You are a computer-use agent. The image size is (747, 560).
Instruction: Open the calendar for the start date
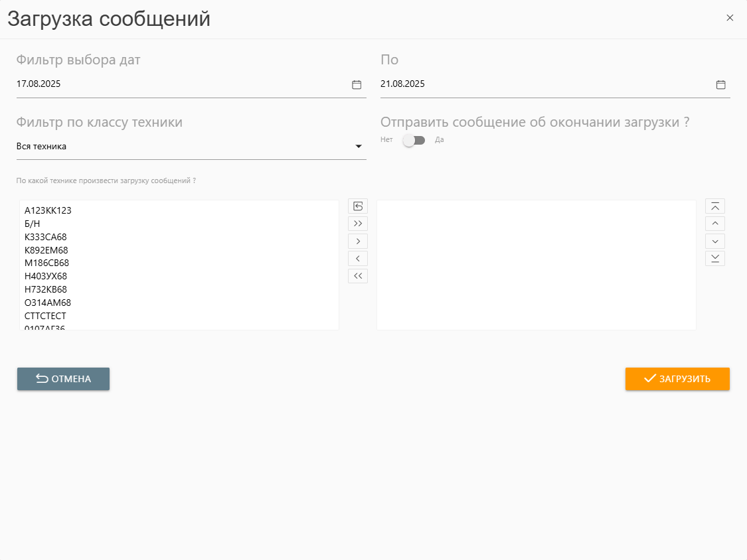pyautogui.click(x=357, y=85)
